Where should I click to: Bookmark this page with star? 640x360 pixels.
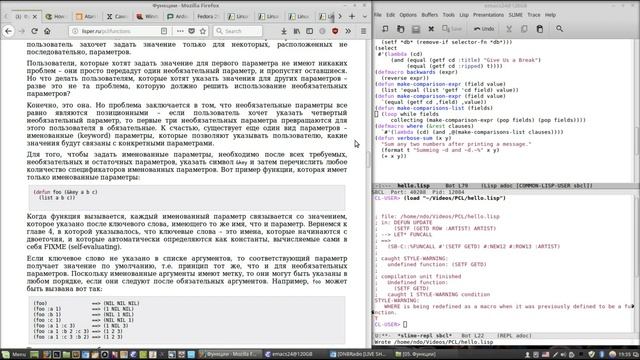pos(203,31)
